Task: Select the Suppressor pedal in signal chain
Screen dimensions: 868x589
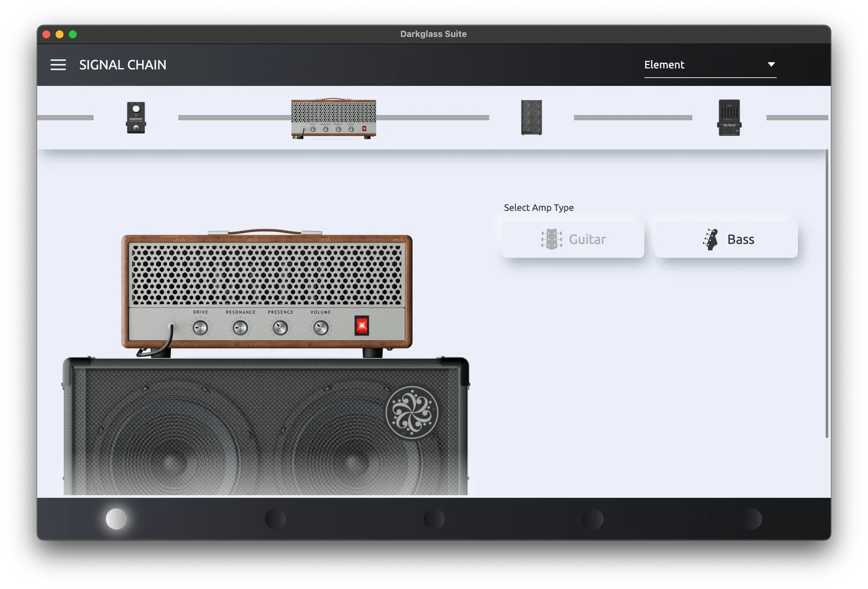Action: [136, 118]
